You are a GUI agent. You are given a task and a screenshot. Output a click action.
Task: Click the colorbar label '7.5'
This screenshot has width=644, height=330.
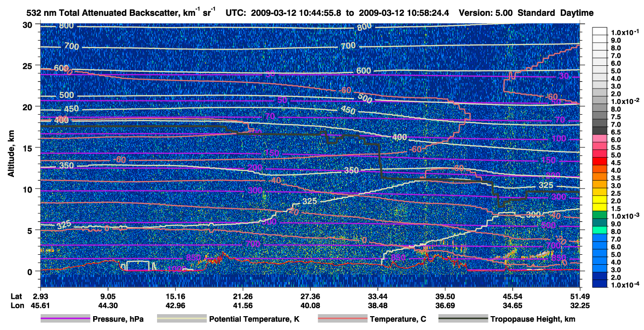tap(616, 117)
